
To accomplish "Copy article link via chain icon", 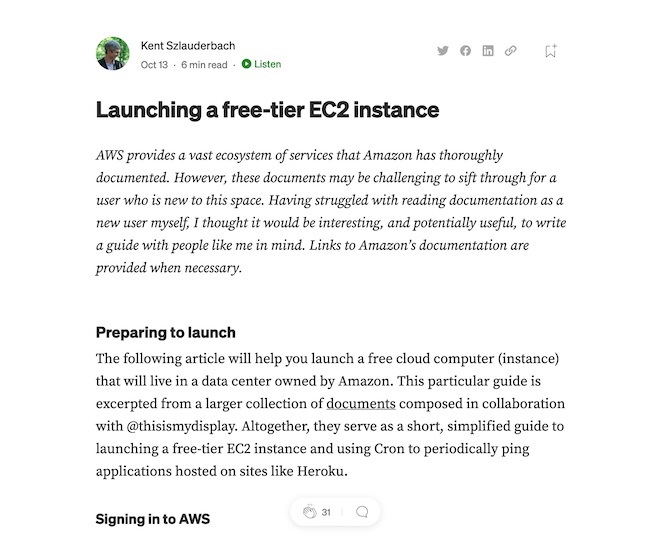I will 510,51.
